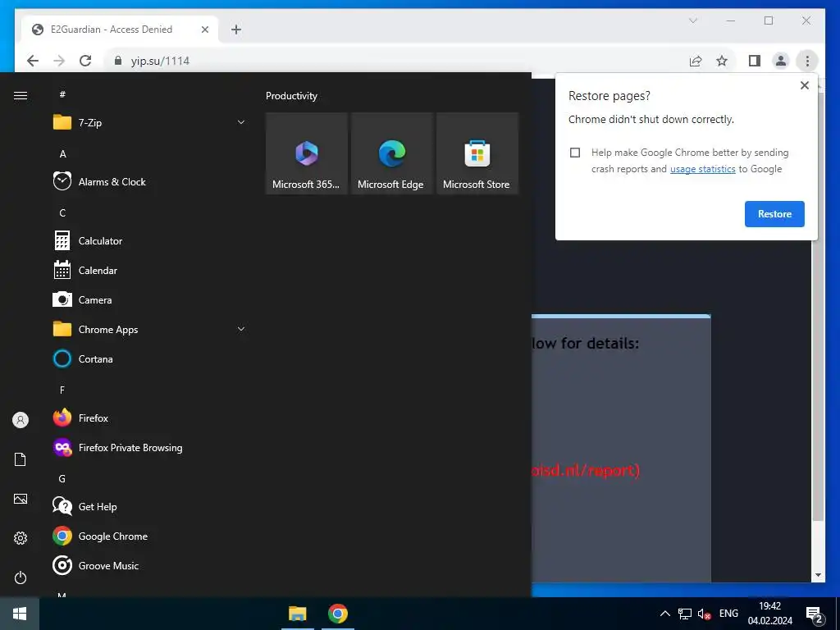Go back in Chrome
Image resolution: width=840 pixels, height=630 pixels.
33,61
